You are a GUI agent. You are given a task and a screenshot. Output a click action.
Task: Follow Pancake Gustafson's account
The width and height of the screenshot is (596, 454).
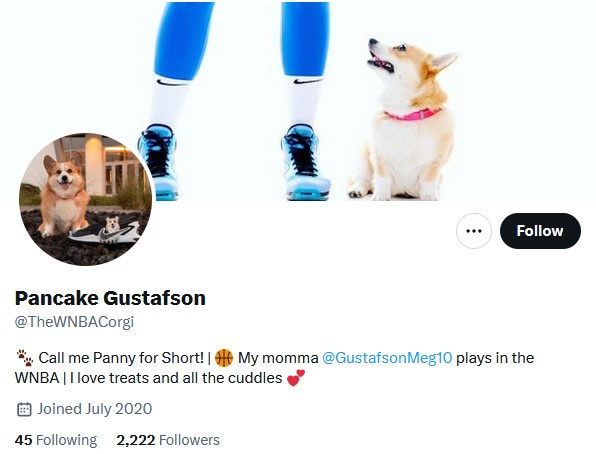click(x=540, y=231)
